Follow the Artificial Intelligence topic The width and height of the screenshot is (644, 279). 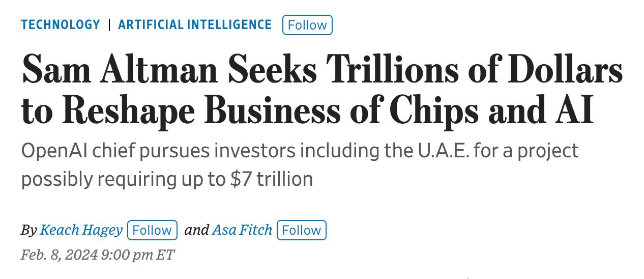(307, 25)
